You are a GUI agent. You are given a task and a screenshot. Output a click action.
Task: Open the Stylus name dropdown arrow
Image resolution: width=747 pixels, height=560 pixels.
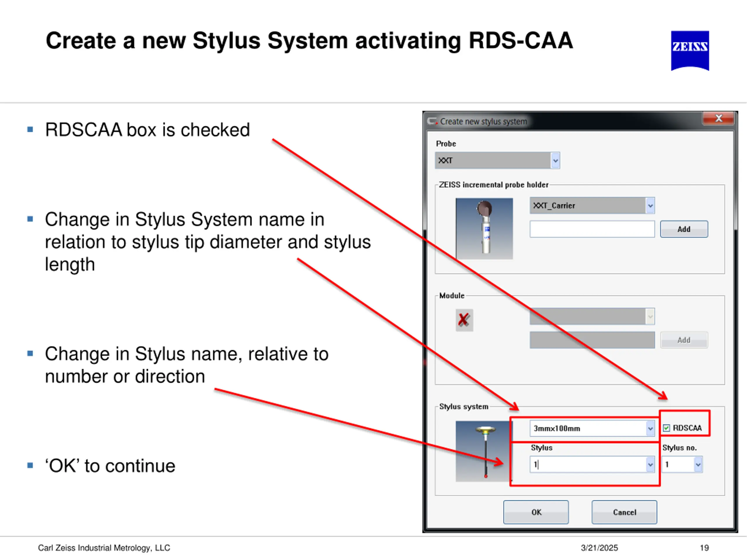650,465
